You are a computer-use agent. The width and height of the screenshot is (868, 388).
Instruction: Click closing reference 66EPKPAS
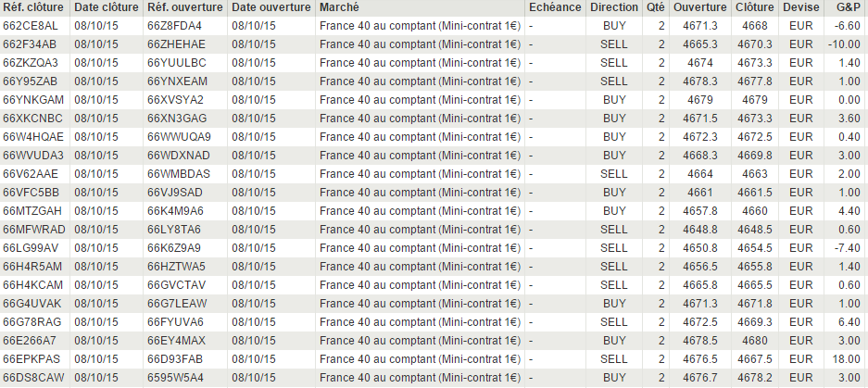tap(32, 359)
